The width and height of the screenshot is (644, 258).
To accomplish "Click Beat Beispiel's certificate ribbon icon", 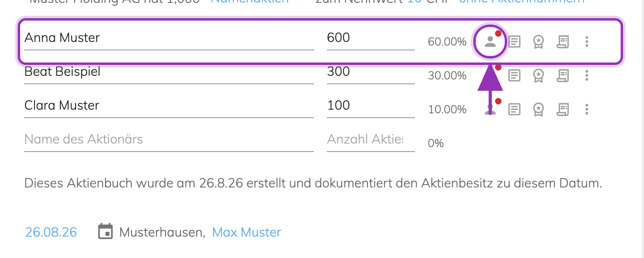I will tap(539, 75).
